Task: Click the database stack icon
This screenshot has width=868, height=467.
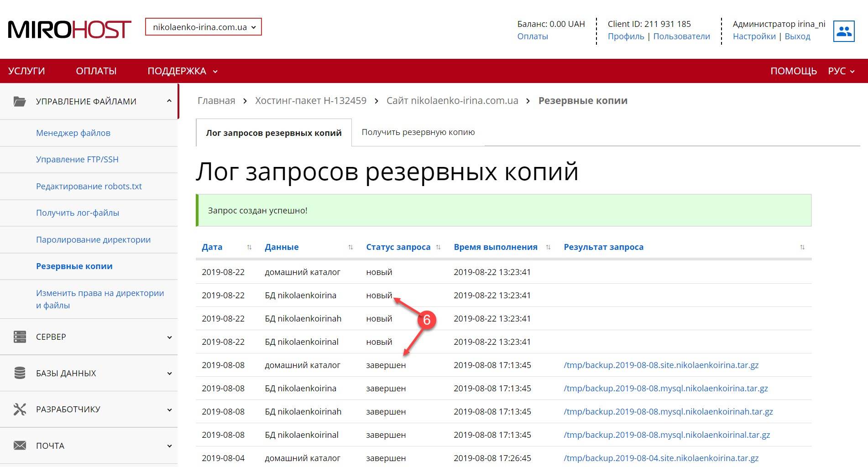Action: [20, 373]
